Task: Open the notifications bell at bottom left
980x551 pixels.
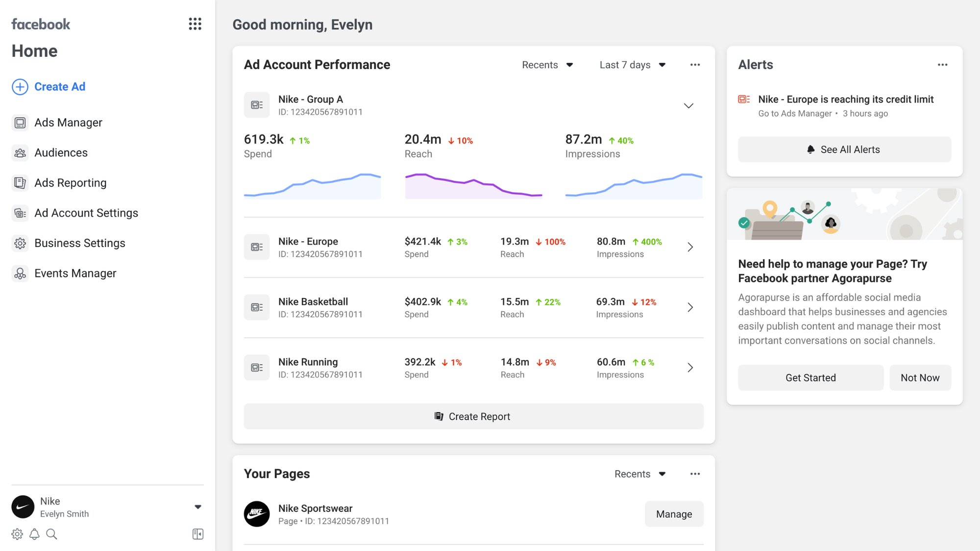Action: tap(34, 534)
